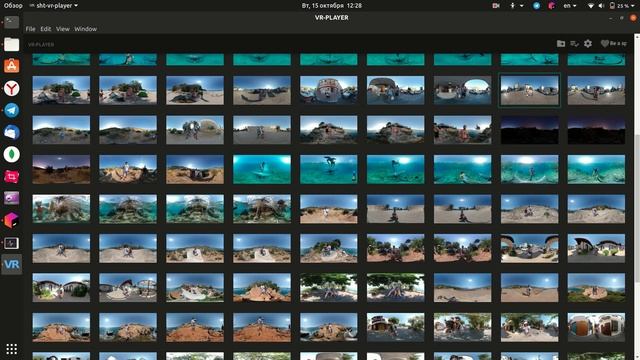
Task: Open the accessibility menu in top bar
Action: pyautogui.click(x=516, y=6)
